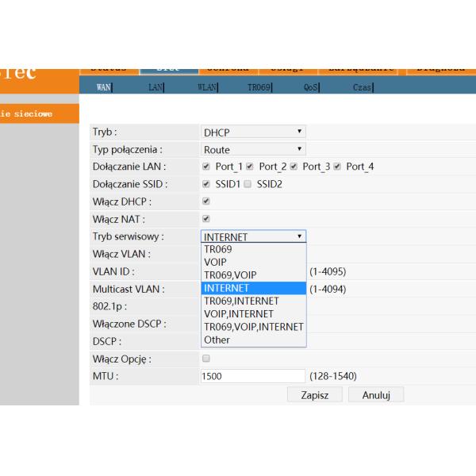This screenshot has height=476, width=476.
Task: Open the Typ połączenia dropdown showing Route
Action: pos(253,149)
